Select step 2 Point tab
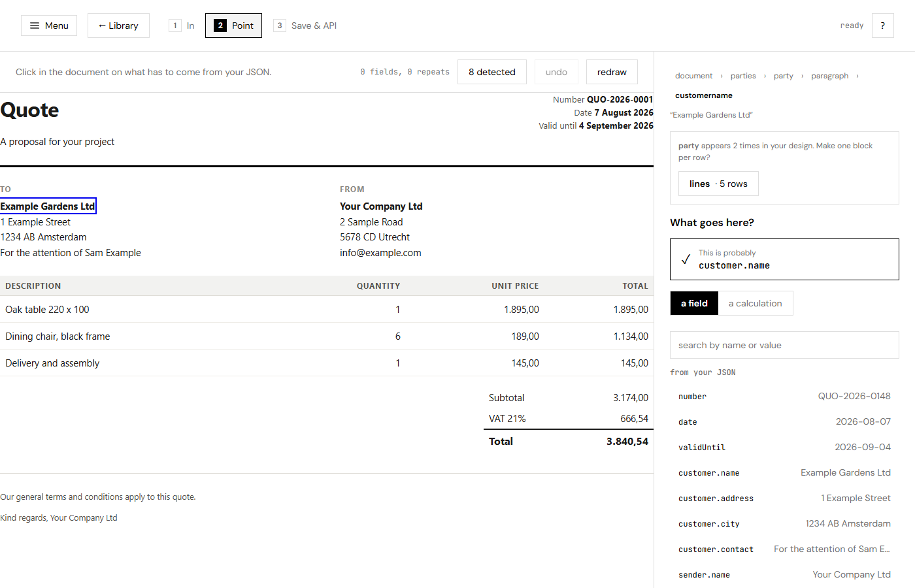The width and height of the screenshot is (915, 588). 233,25
